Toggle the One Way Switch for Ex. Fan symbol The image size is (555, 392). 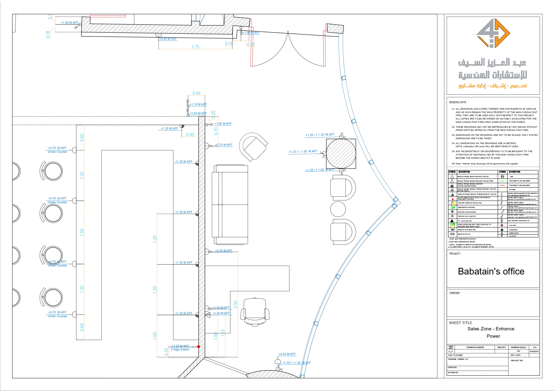coord(453,203)
